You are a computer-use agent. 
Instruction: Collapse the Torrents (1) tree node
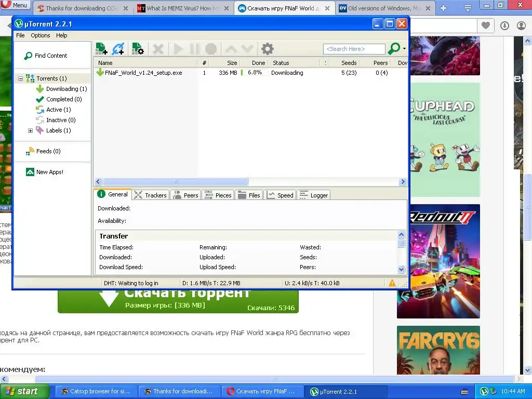tap(20, 78)
